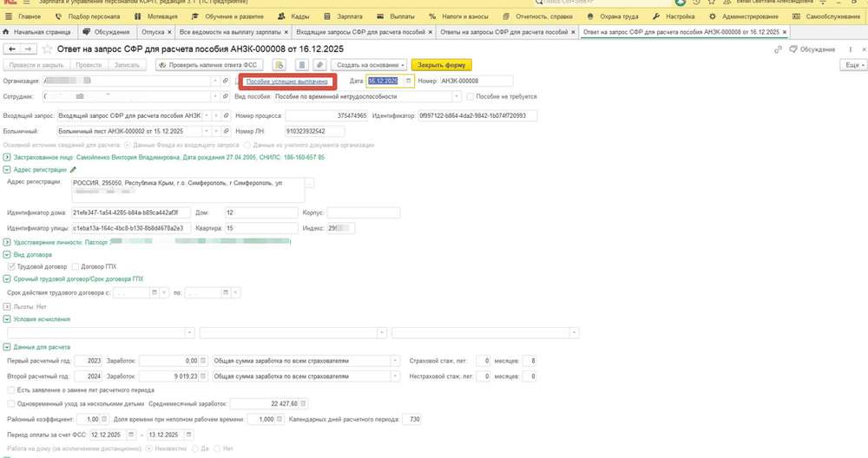Click the Номер процесса input field
This screenshot has width=868, height=458.
point(326,115)
